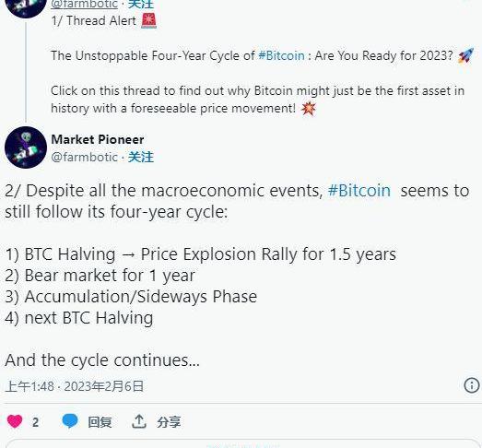Click the 回复 reply button label

pos(100,422)
